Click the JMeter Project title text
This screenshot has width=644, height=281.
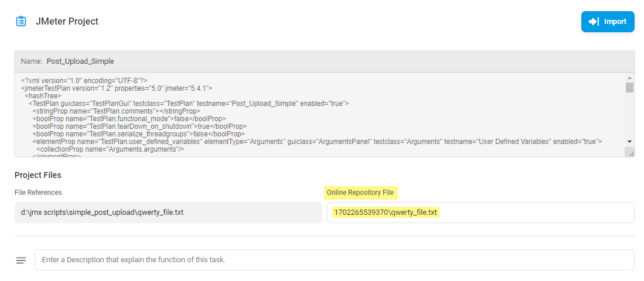pos(67,21)
